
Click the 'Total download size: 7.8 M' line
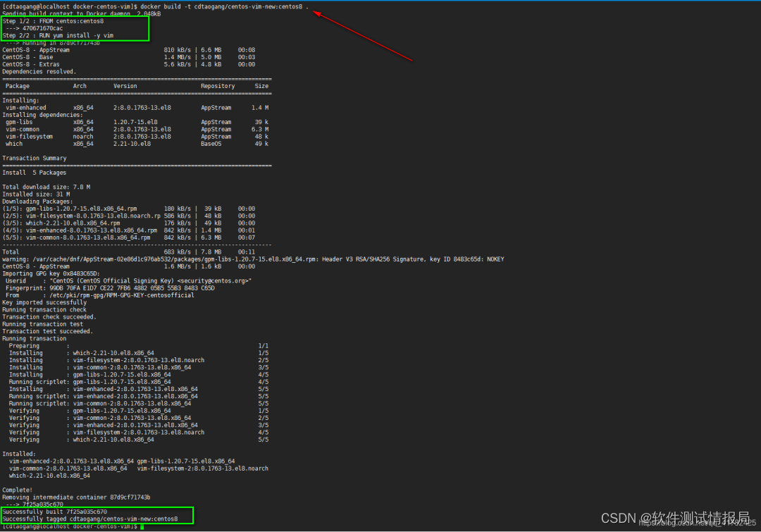46,187
